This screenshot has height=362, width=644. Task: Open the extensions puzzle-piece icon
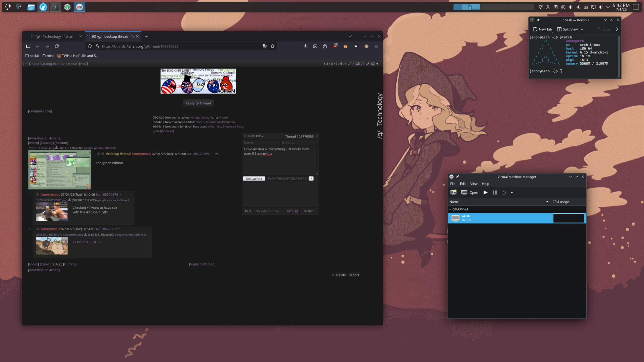click(x=325, y=46)
